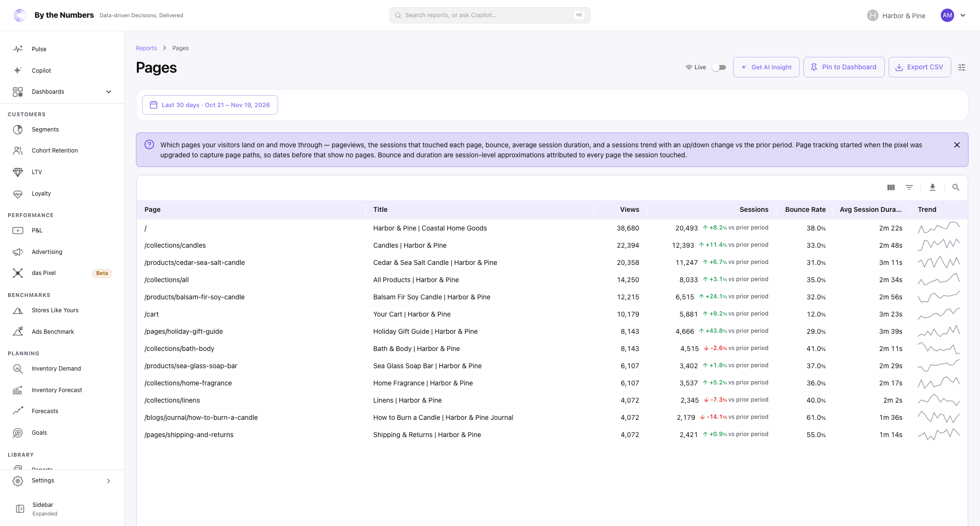Click 'Balsam Fir Soy Candle | Harbor & Pine' title
980x526 pixels.
coord(432,297)
